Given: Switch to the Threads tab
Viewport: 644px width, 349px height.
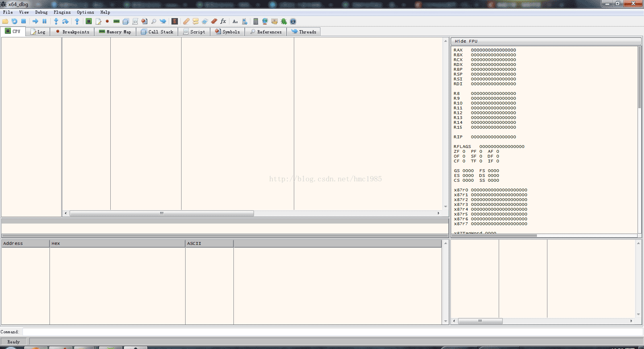Looking at the screenshot, I should click(303, 32).
